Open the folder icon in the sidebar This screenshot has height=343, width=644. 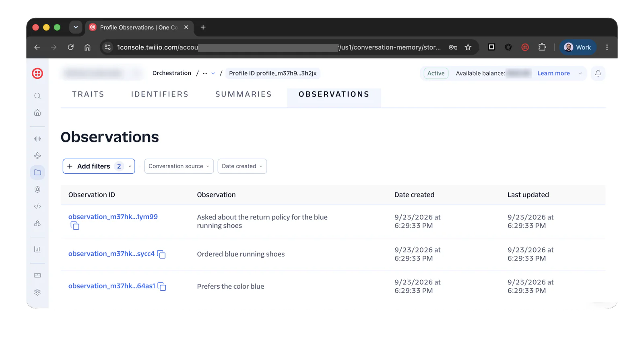[37, 173]
